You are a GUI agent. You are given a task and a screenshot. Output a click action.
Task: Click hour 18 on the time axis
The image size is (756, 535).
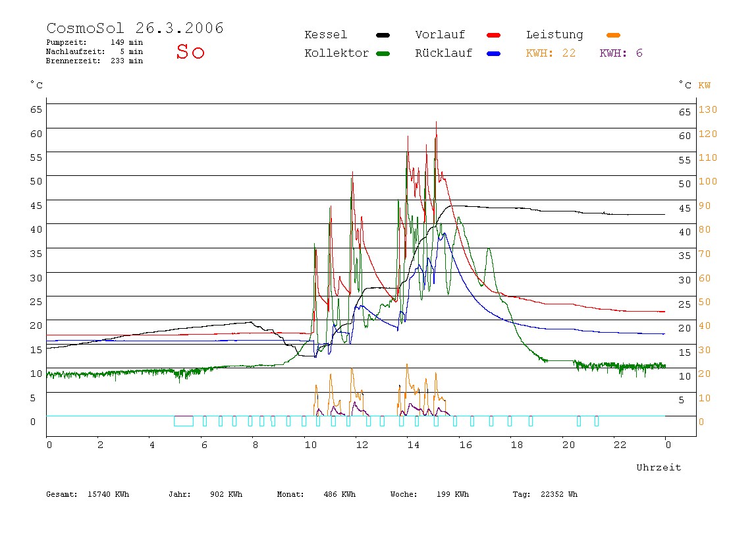(x=517, y=445)
